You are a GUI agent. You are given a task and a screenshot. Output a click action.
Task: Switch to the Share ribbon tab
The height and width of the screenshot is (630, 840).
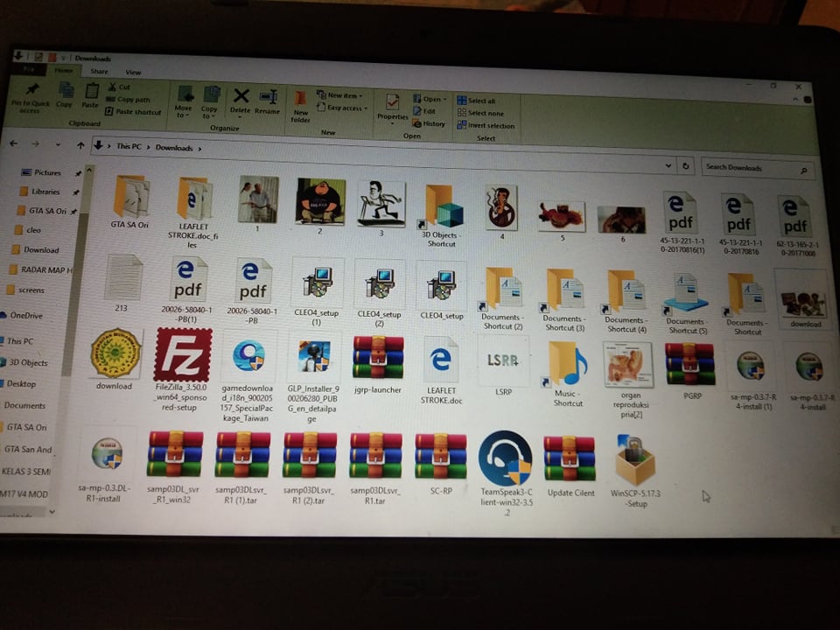(99, 71)
